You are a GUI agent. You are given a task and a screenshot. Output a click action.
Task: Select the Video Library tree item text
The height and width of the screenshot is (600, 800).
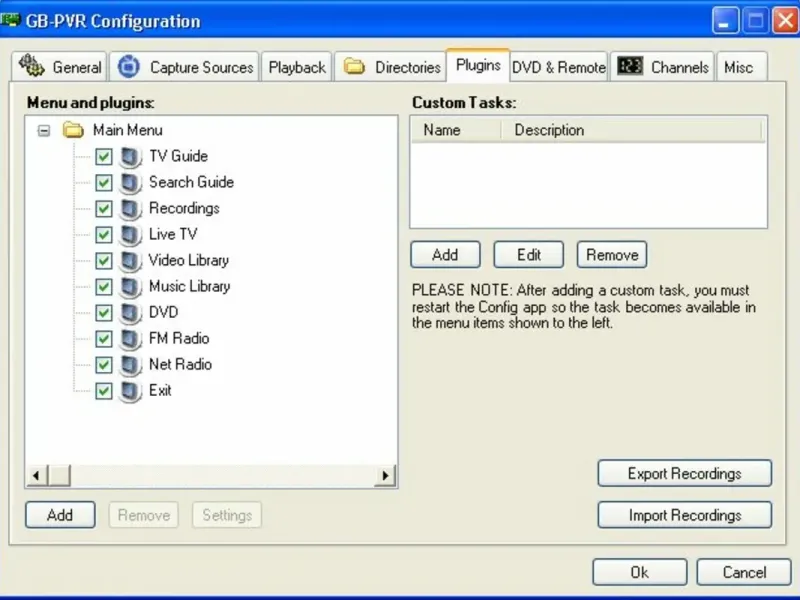pyautogui.click(x=189, y=260)
